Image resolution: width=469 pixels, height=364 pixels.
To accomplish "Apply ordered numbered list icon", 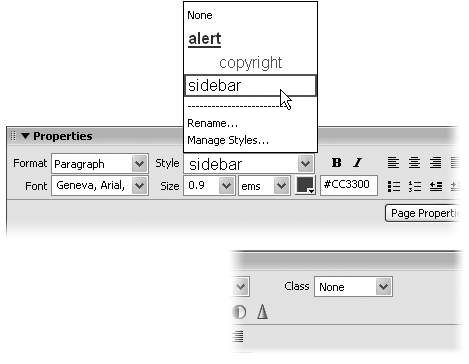I will (x=415, y=186).
